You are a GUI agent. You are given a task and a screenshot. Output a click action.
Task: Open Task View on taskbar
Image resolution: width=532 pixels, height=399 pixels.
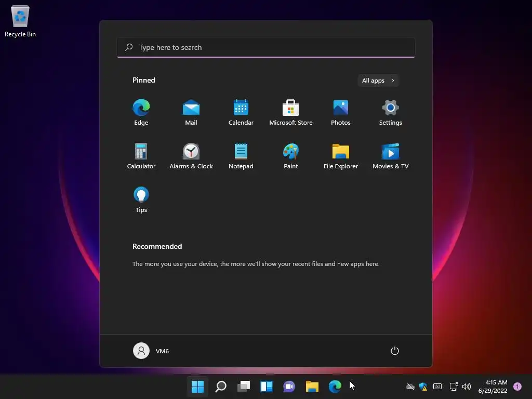pyautogui.click(x=244, y=386)
